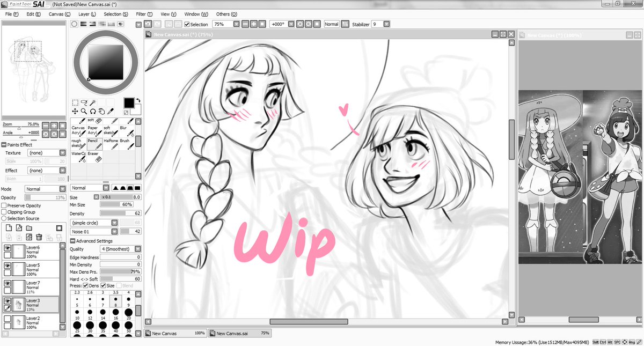Click the navigator zoom-out minus button
The image size is (644, 346).
point(46,125)
